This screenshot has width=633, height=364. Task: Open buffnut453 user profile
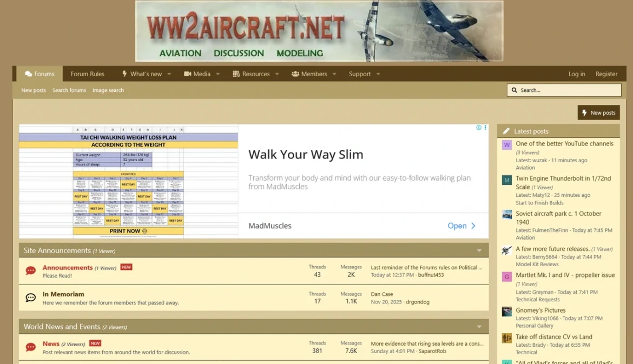[x=431, y=275]
